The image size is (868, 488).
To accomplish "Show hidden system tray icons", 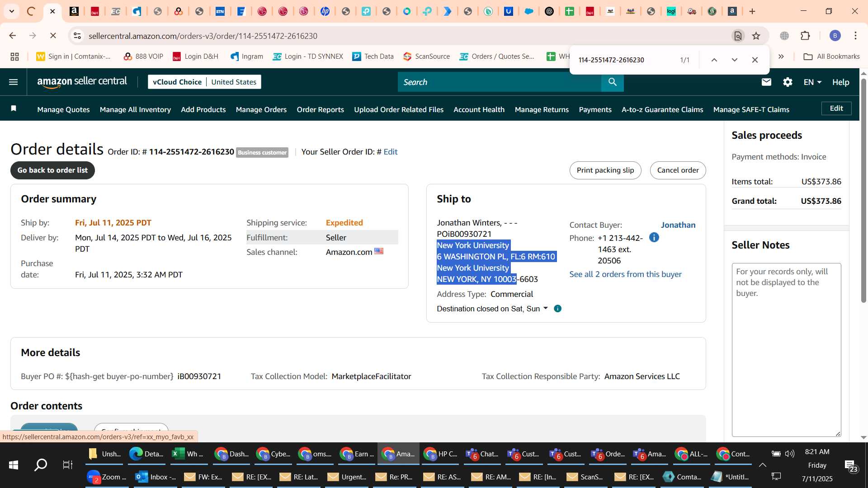I will (x=762, y=465).
